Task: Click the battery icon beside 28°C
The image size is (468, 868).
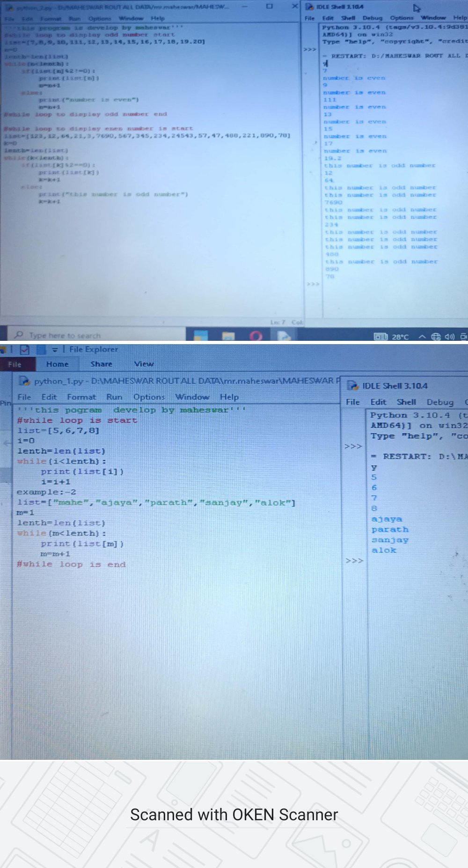Action: point(380,337)
